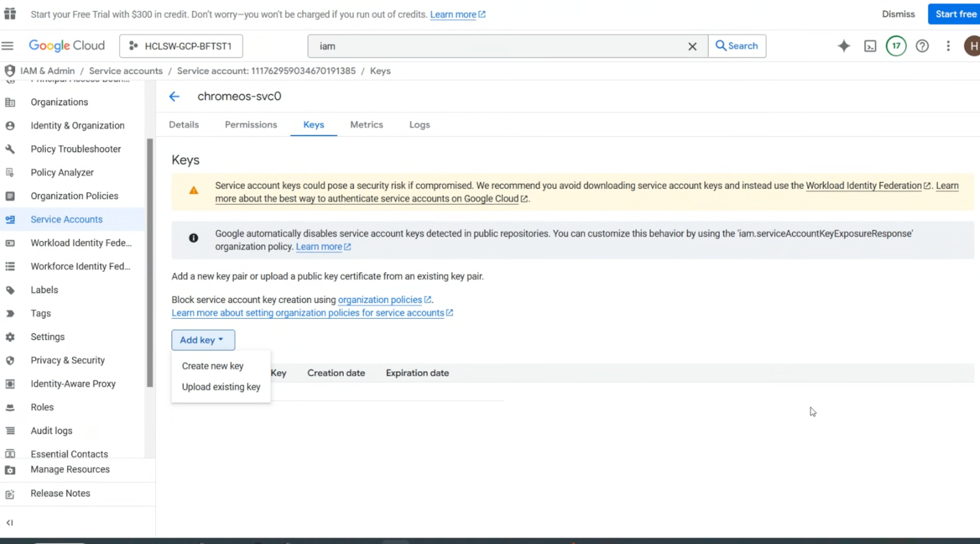Open the main navigation hamburger menu

coord(7,46)
